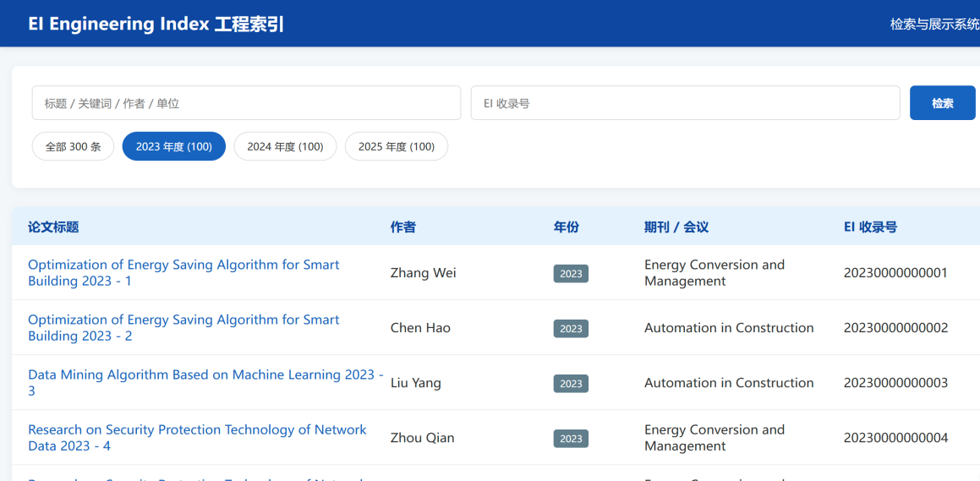Select the 2023 年度 (100) filter
This screenshot has height=481, width=980.
pos(173,146)
